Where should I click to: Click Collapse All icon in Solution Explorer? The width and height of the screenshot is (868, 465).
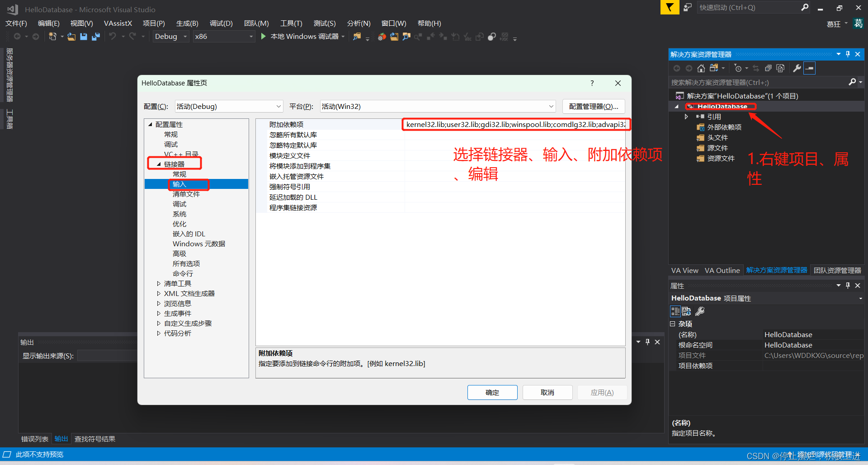point(768,68)
